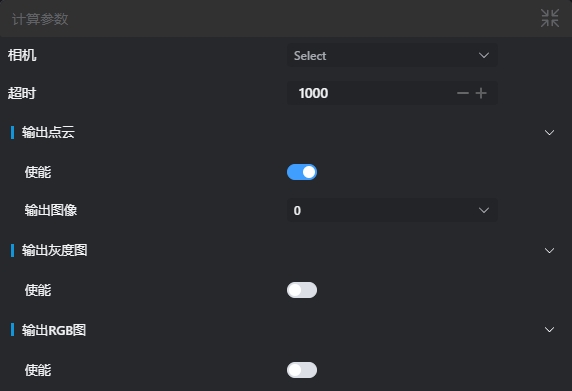
Task: Open the 相机 Select dropdown
Action: point(392,55)
